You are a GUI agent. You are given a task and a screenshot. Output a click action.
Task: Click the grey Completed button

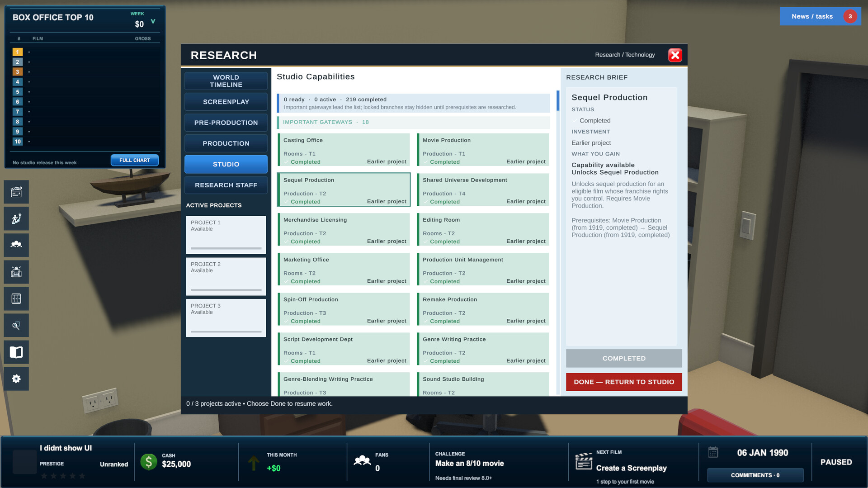point(624,358)
